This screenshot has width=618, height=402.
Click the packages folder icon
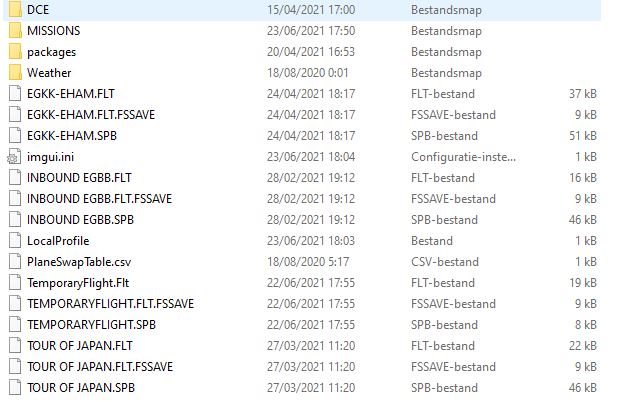(x=13, y=51)
